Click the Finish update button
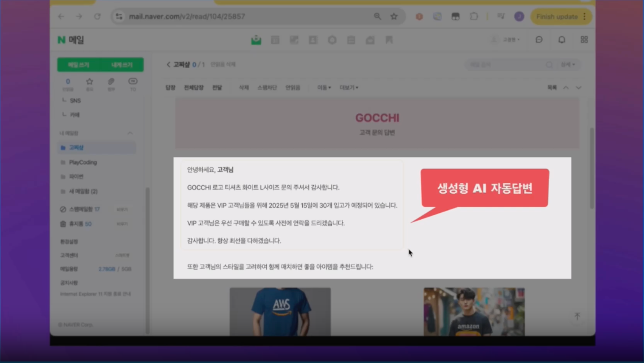The image size is (644, 363). tap(557, 17)
